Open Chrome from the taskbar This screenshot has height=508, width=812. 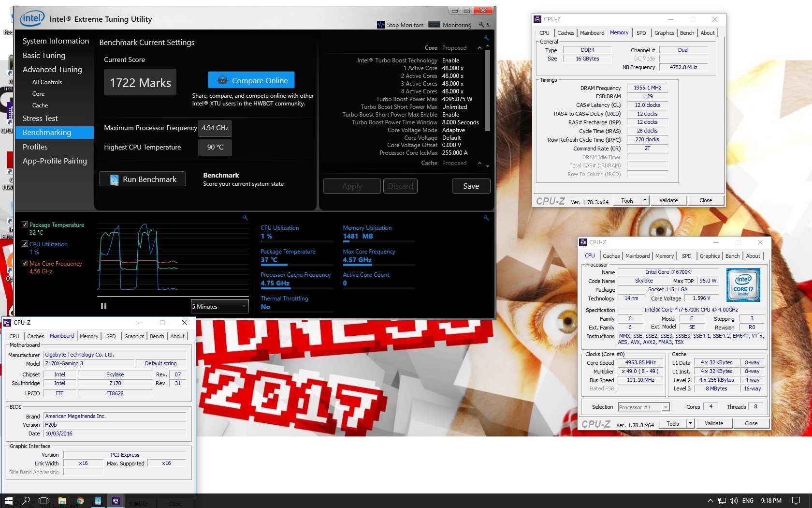tap(80, 501)
